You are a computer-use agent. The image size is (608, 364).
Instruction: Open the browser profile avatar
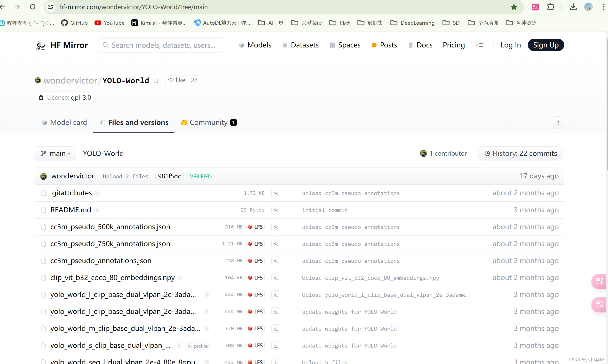(x=588, y=7)
